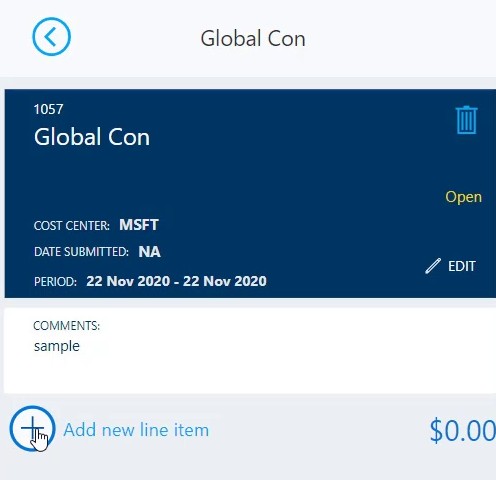Click the circled plus icon
Viewport: 496px width, 480px height.
click(32, 429)
